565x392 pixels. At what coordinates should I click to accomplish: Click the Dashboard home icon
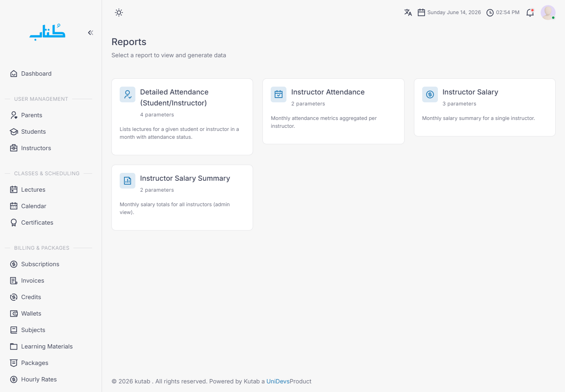click(14, 74)
